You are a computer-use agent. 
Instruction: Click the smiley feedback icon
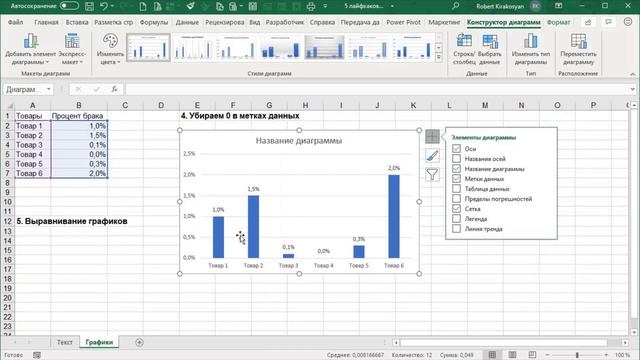[628, 22]
